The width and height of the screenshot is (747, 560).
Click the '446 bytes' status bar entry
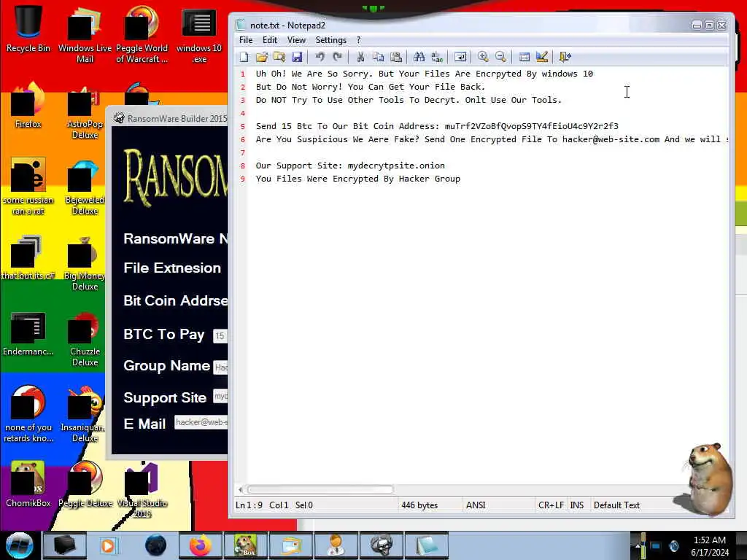[419, 505]
